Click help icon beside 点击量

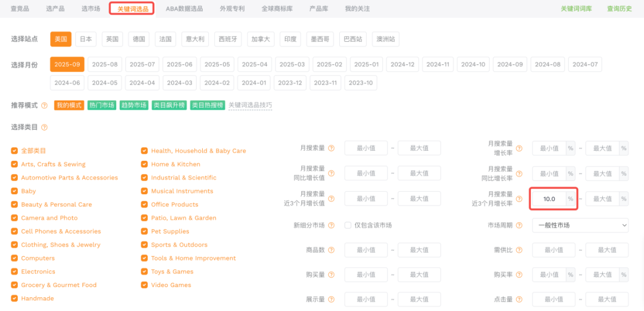pos(519,300)
